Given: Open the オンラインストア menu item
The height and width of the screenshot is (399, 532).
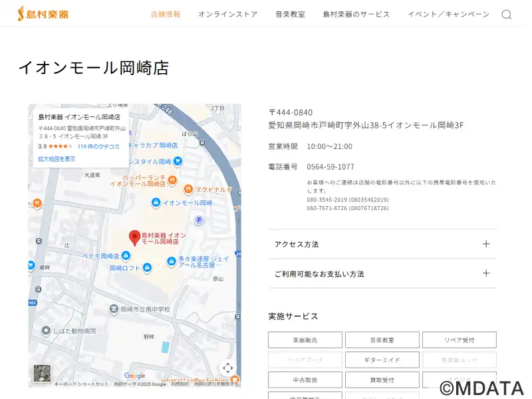Looking at the screenshot, I should pos(227,15).
